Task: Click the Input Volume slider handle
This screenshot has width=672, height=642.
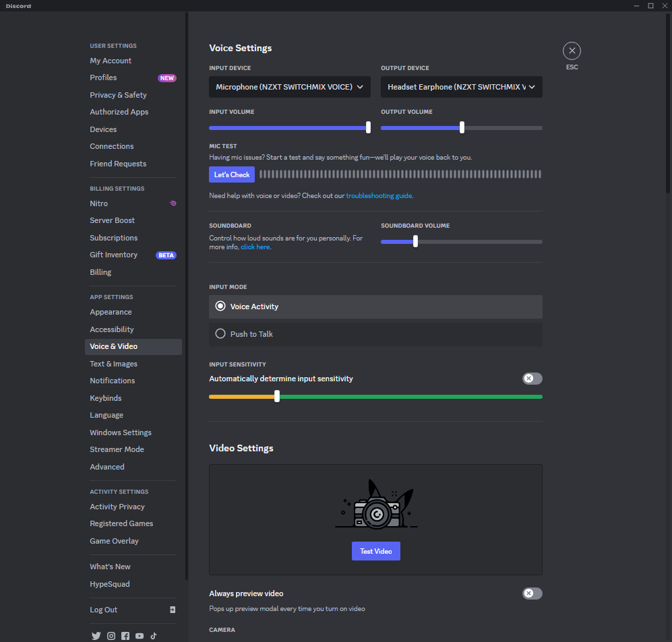Action: 368,127
